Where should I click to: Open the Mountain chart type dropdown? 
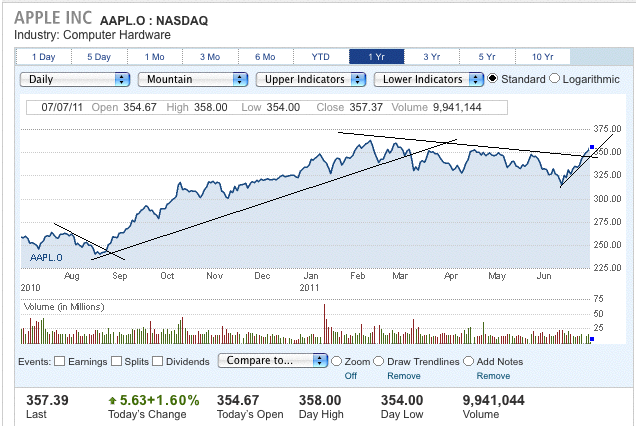tap(193, 79)
